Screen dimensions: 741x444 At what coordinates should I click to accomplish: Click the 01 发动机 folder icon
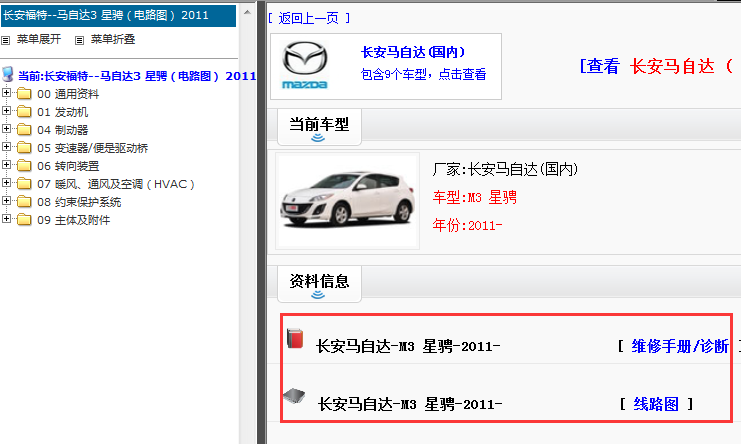[x=24, y=111]
